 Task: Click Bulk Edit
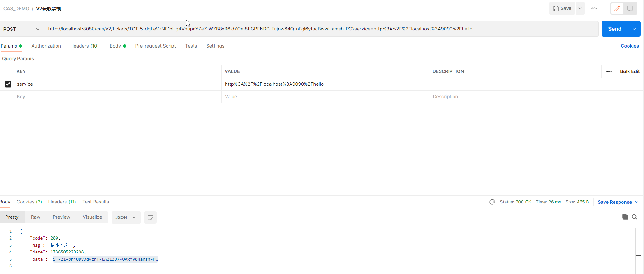click(x=630, y=71)
